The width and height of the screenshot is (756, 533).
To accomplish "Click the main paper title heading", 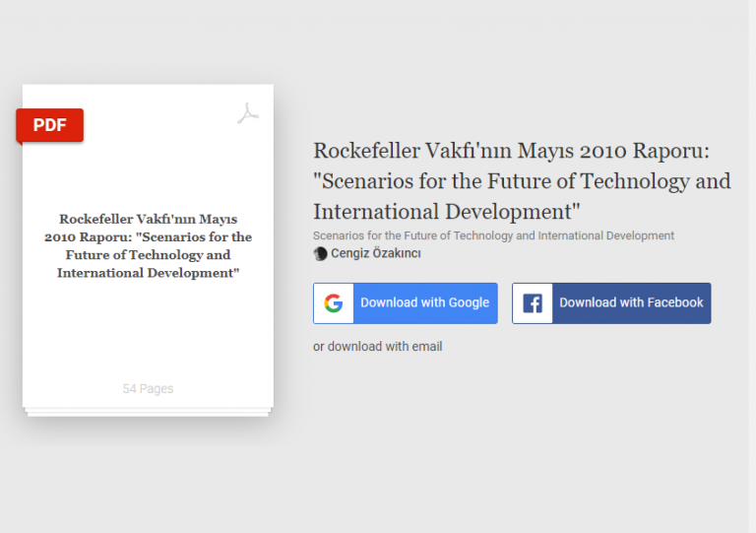I will click(x=522, y=181).
